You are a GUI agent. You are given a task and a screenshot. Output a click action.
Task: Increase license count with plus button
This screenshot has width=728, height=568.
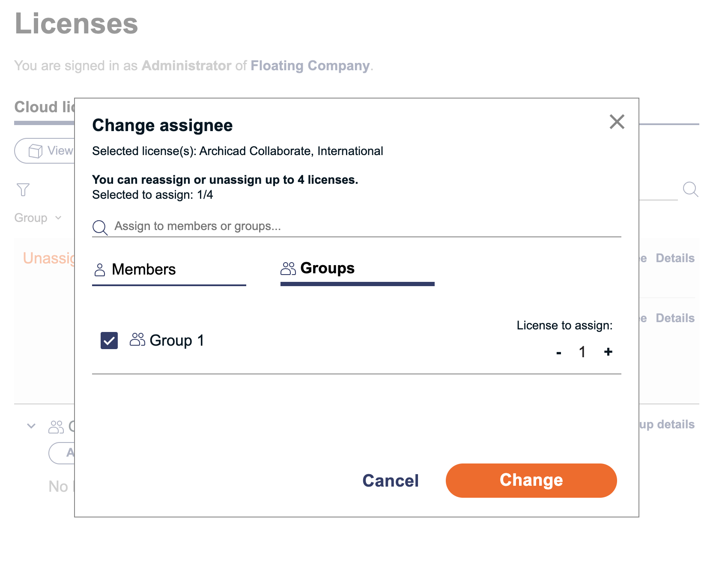click(608, 352)
